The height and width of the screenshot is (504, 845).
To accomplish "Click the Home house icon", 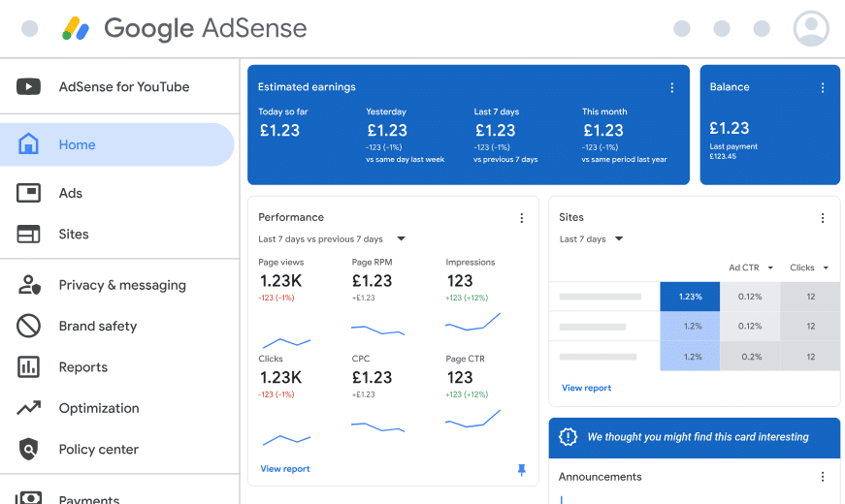I will click(28, 144).
